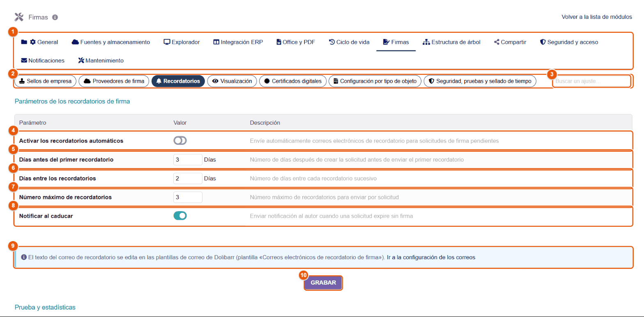This screenshot has width=644, height=317.
Task: Open the Office y PDF tab
Action: click(x=296, y=42)
